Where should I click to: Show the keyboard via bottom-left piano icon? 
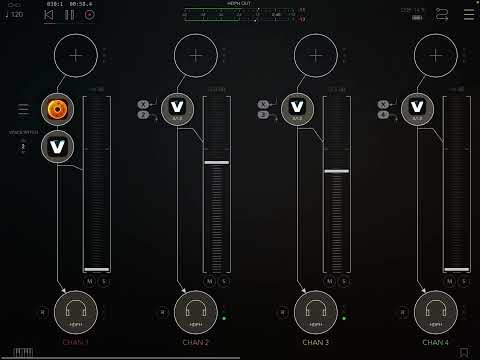point(23,352)
